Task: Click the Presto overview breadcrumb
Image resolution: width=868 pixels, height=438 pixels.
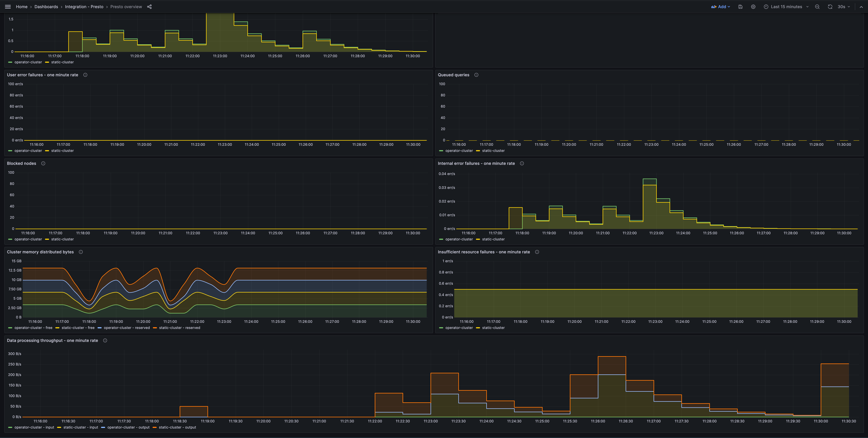Action: (x=126, y=6)
